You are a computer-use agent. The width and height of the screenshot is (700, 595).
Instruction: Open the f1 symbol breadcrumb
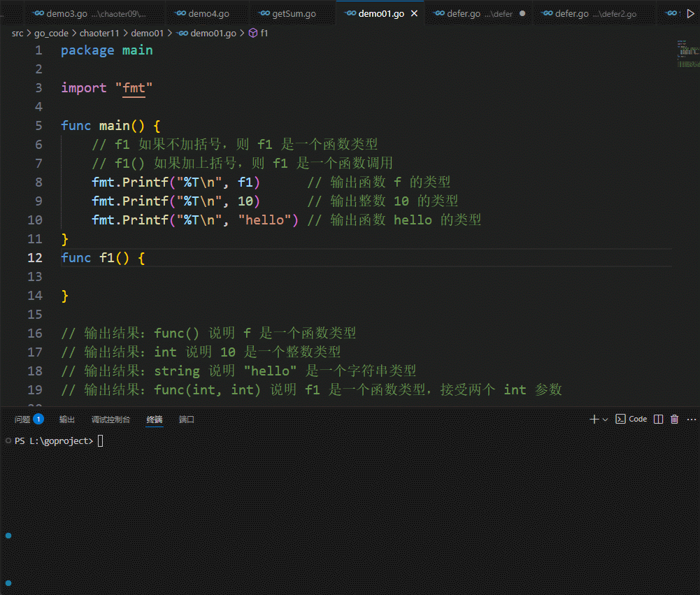pyautogui.click(x=259, y=34)
